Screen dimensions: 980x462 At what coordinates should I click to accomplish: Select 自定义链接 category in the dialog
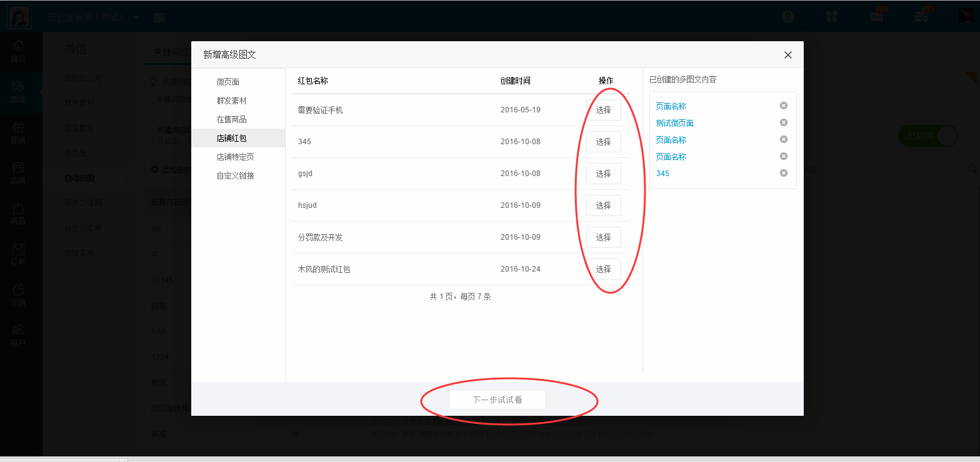tap(236, 175)
